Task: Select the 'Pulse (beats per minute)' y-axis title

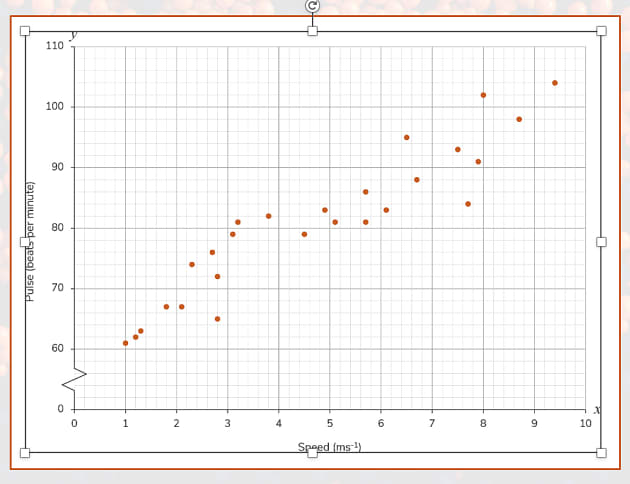Action: (30, 242)
